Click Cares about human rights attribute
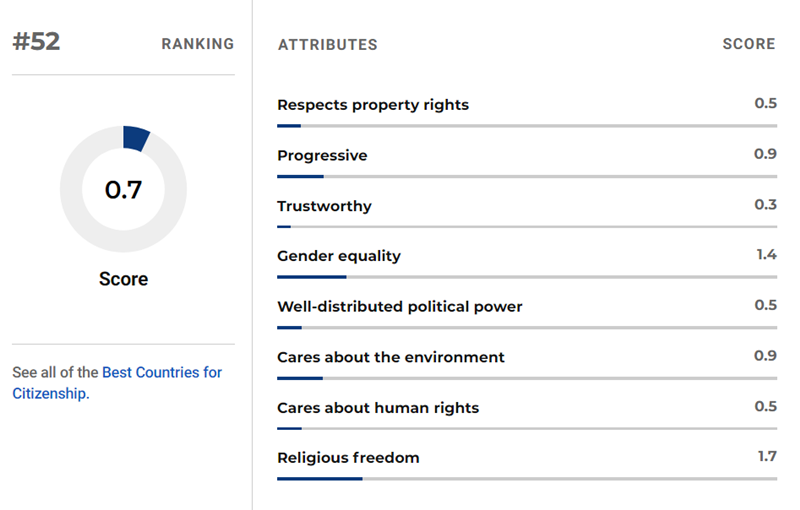Viewport: 800px width, 510px height. pos(378,408)
